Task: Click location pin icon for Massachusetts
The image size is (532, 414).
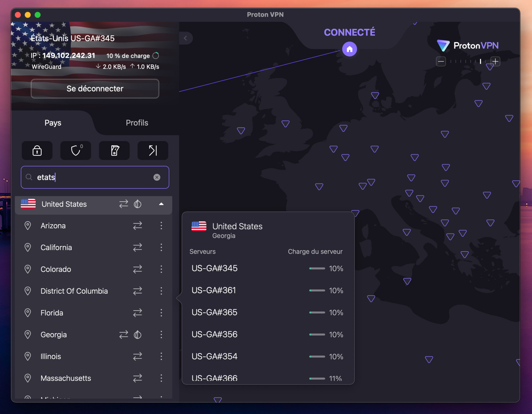Action: [28, 378]
